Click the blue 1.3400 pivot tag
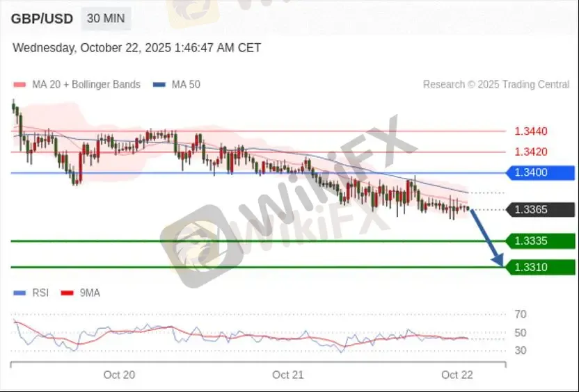 tap(540, 172)
